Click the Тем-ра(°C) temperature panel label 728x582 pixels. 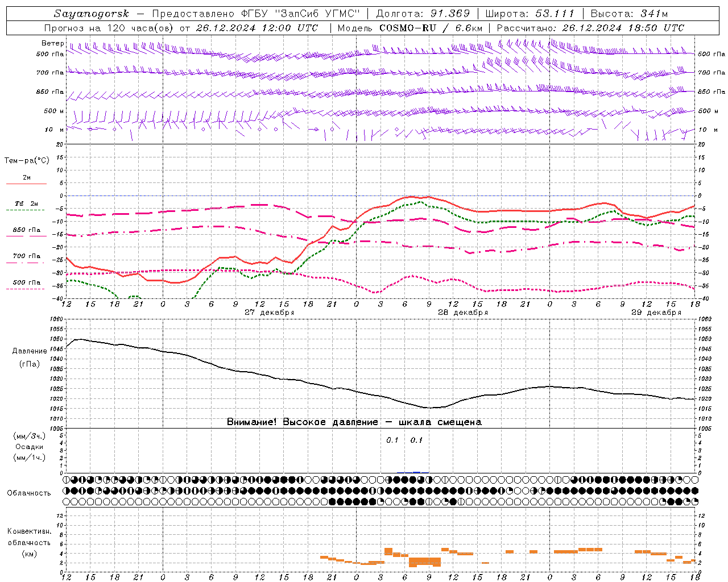[x=27, y=161]
